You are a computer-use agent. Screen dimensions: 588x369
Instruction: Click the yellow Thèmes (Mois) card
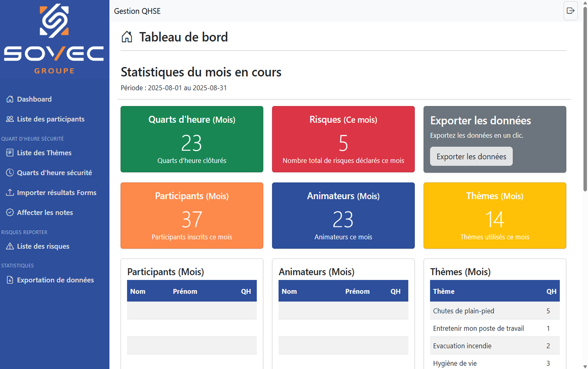495,215
